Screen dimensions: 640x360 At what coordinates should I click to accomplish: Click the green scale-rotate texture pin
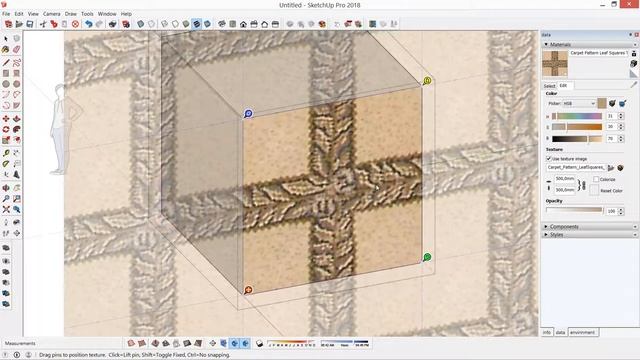point(427,257)
